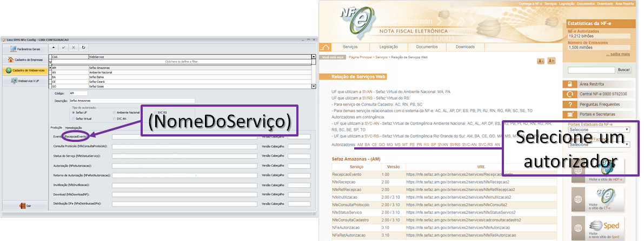
Task: Click the SVAN link in the description text
Action: (x=367, y=92)
